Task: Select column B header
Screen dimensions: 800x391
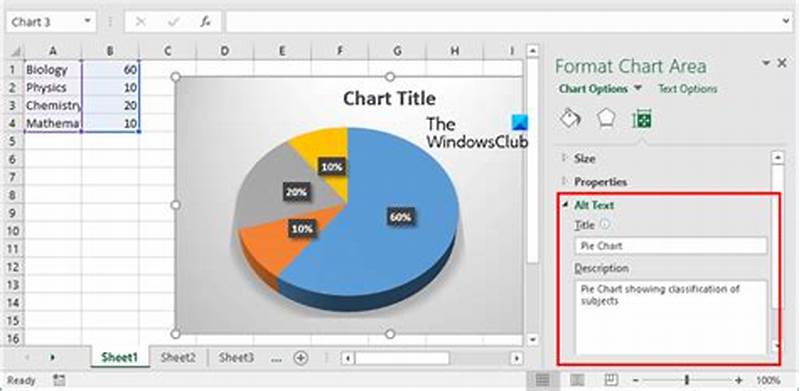Action: tap(110, 51)
